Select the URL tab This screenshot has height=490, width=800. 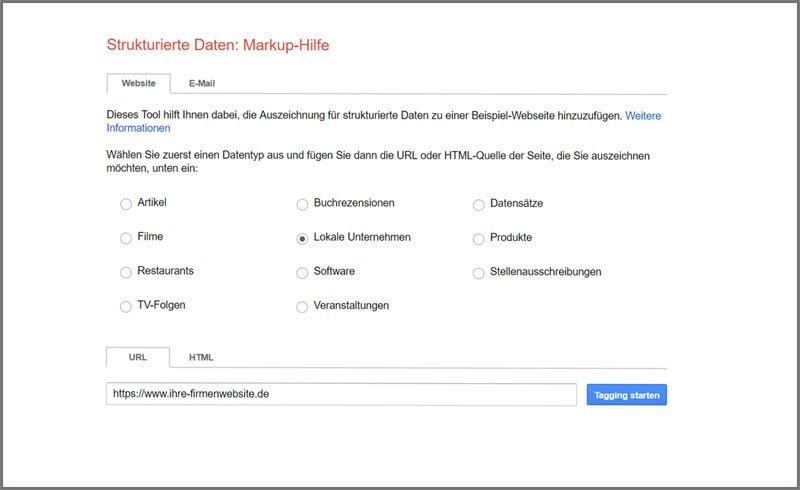tap(138, 357)
